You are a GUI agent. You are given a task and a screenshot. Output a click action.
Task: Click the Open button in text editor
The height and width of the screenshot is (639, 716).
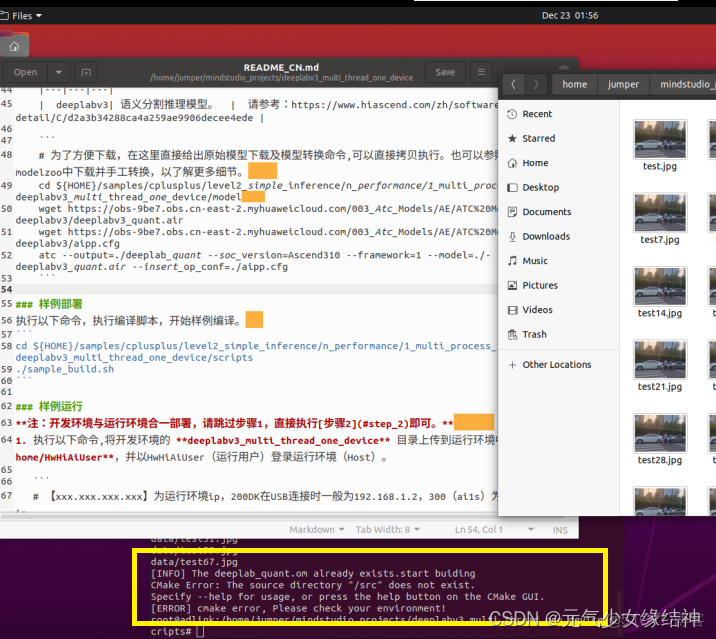[25, 72]
